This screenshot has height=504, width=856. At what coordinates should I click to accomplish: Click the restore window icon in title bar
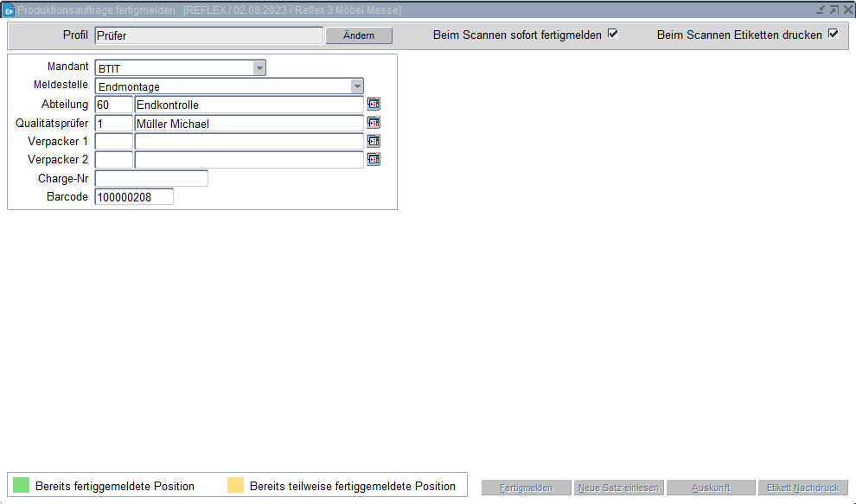click(834, 10)
